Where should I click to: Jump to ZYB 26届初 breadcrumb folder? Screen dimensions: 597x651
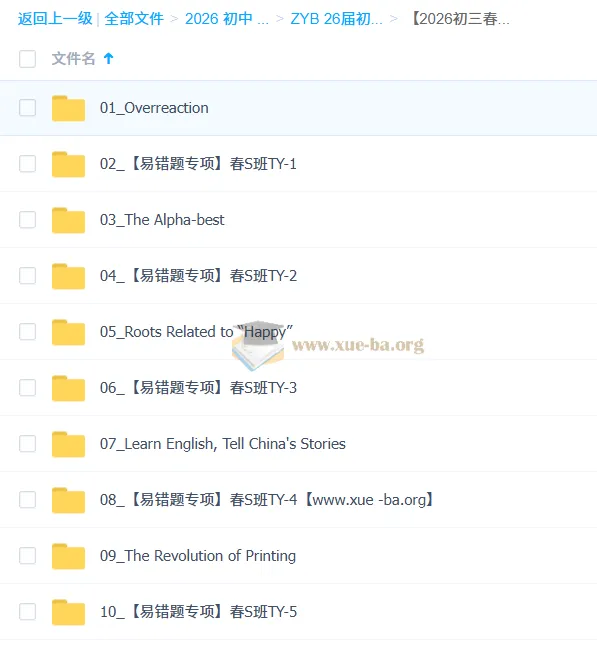pyautogui.click(x=336, y=19)
